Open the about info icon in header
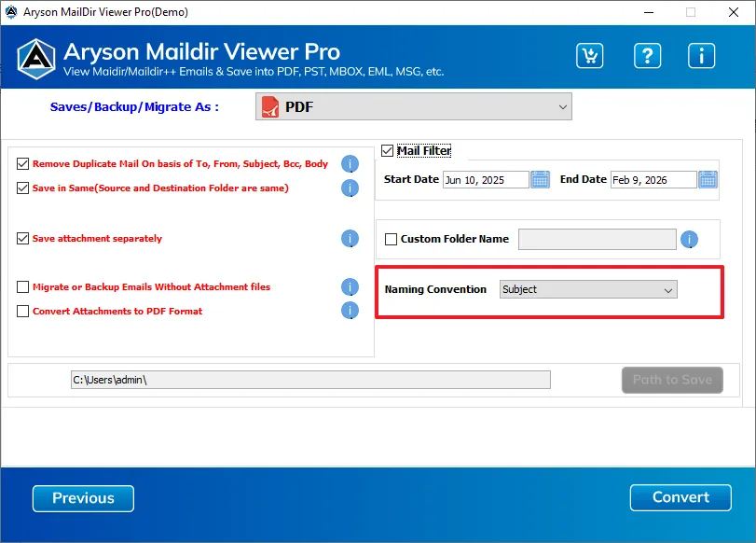The height and width of the screenshot is (543, 756). 701,55
